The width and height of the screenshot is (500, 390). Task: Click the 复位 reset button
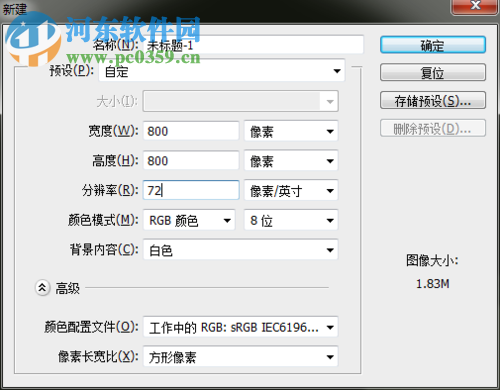coord(433,72)
